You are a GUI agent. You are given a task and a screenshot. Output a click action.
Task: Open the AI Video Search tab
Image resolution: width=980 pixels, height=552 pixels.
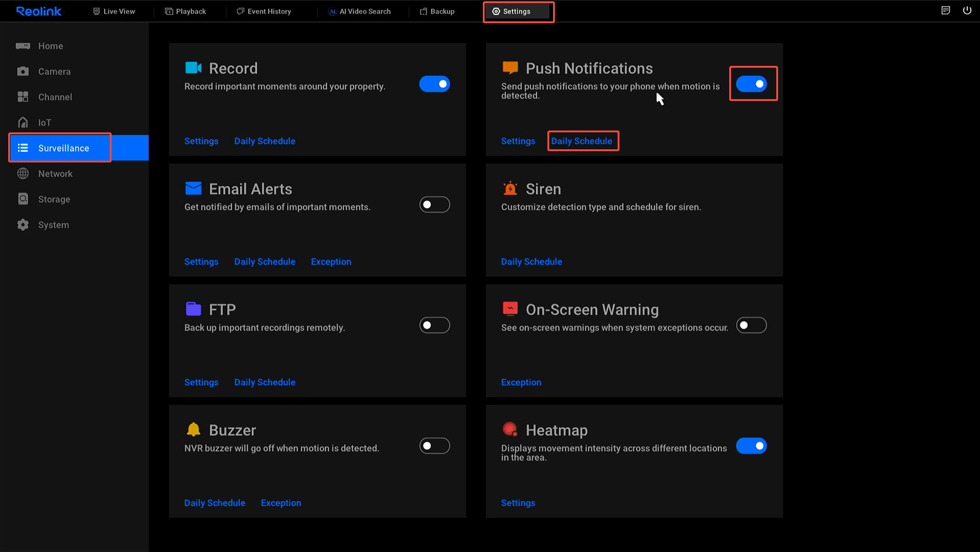coord(359,11)
